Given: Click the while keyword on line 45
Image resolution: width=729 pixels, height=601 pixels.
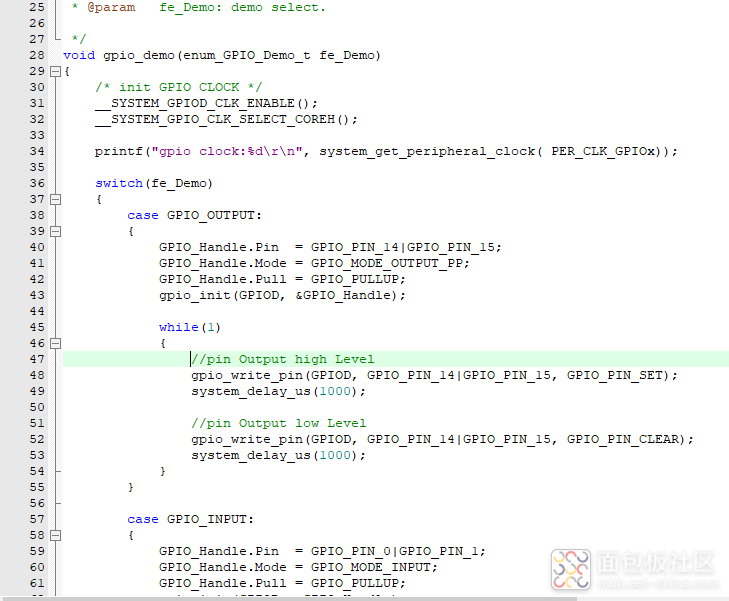Looking at the screenshot, I should 178,327.
